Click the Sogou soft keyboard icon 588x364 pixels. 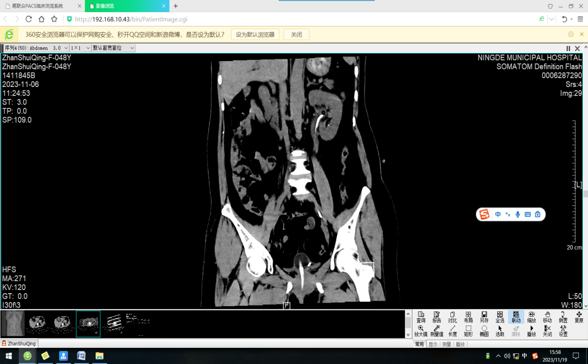coord(527,214)
